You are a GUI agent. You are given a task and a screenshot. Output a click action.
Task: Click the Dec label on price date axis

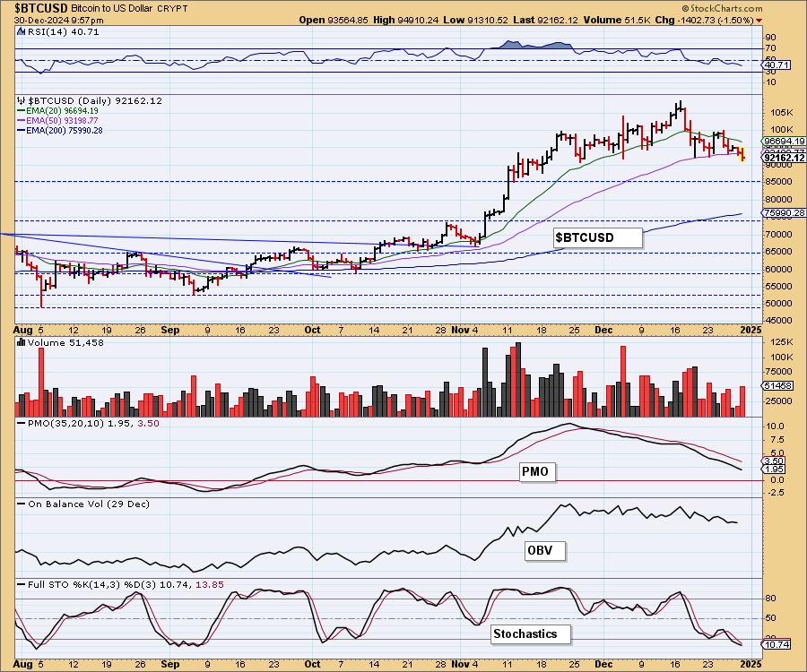point(603,330)
